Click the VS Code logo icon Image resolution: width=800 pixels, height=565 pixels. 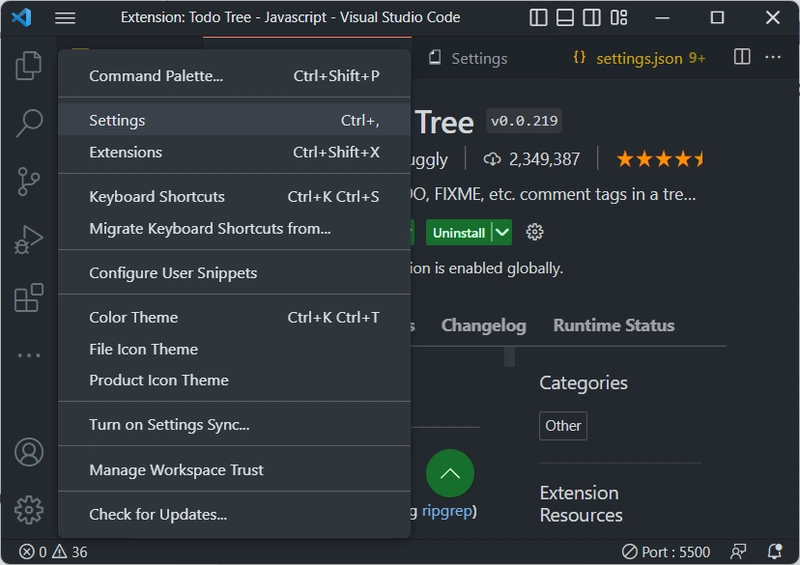click(21, 18)
